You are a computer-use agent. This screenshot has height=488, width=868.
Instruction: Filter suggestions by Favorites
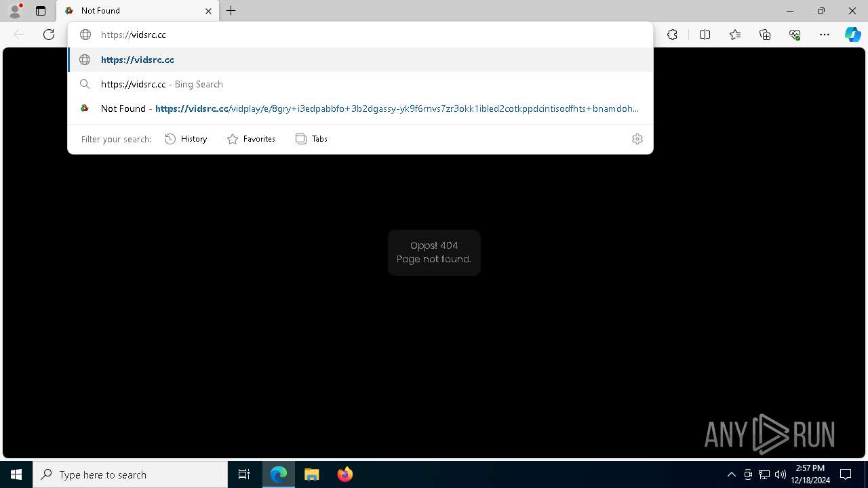coord(252,139)
